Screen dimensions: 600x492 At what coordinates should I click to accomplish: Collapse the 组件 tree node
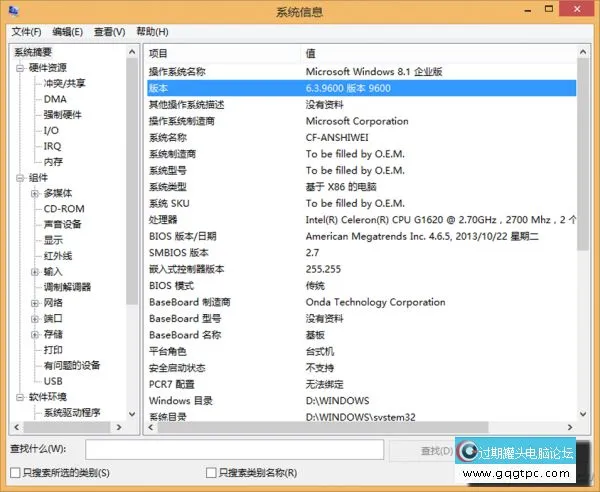click(20, 178)
